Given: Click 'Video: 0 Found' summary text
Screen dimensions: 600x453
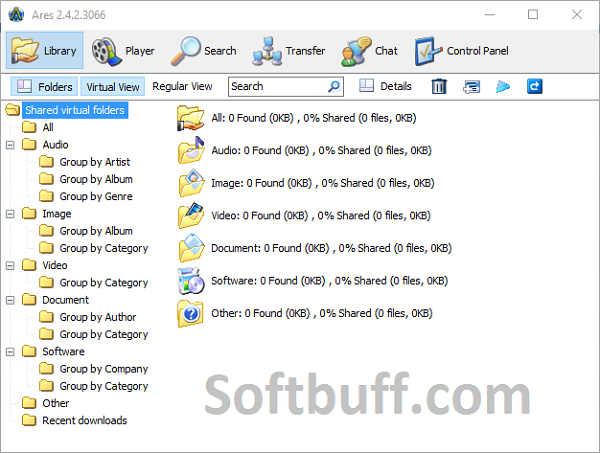Looking at the screenshot, I should click(x=321, y=216).
